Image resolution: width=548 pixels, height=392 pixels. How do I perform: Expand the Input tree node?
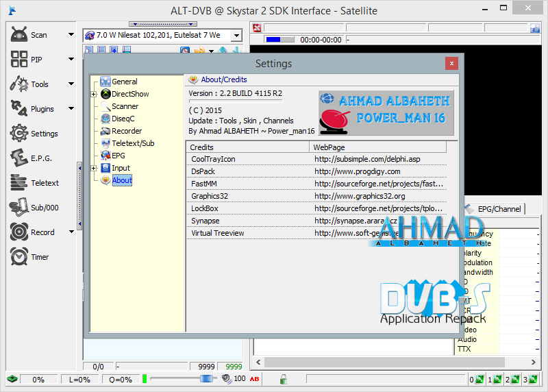94,168
